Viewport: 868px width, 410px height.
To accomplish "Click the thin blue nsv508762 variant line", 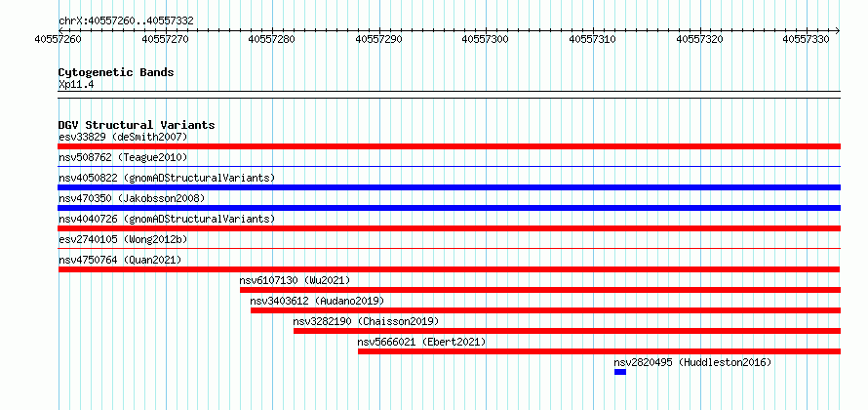I will [x=449, y=166].
